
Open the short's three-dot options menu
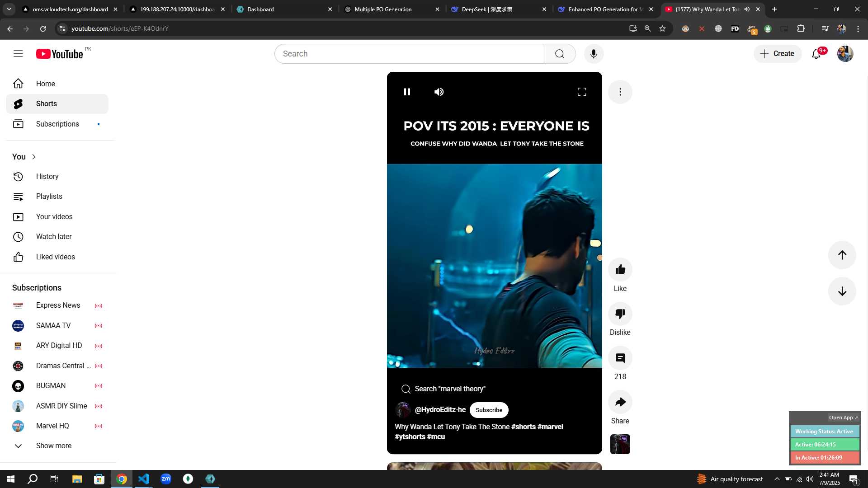click(x=620, y=92)
